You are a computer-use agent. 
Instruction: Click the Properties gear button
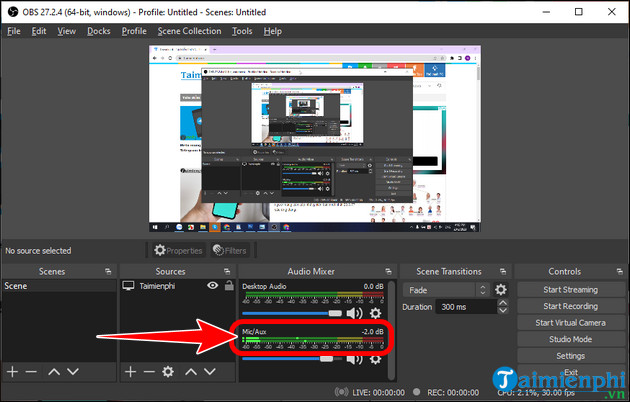[178, 250]
